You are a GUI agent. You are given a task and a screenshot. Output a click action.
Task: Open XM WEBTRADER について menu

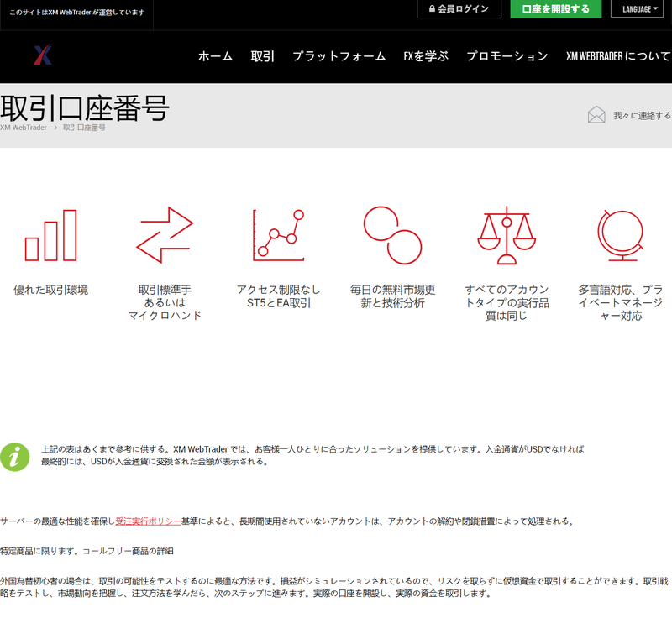coord(618,56)
